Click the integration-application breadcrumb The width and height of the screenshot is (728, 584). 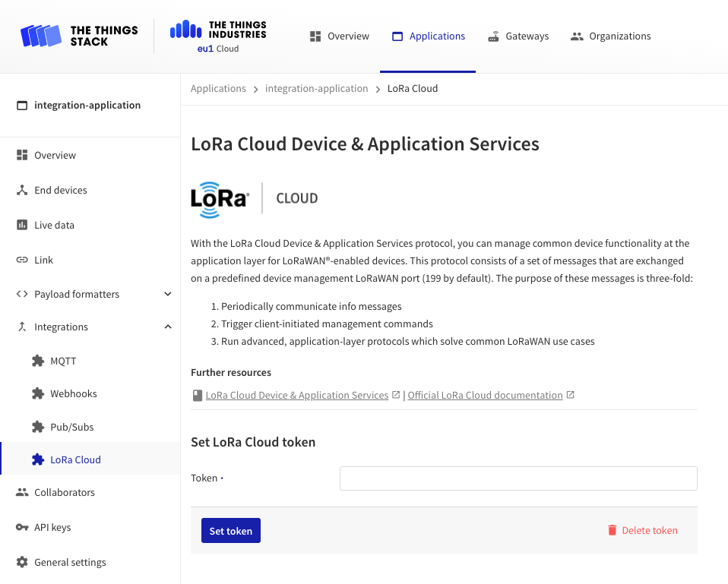point(316,88)
